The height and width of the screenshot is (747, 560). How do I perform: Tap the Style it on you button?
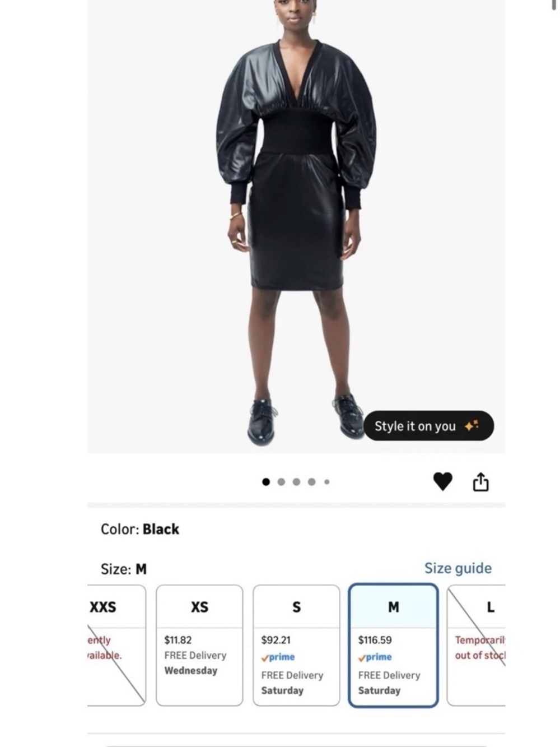[x=428, y=426]
